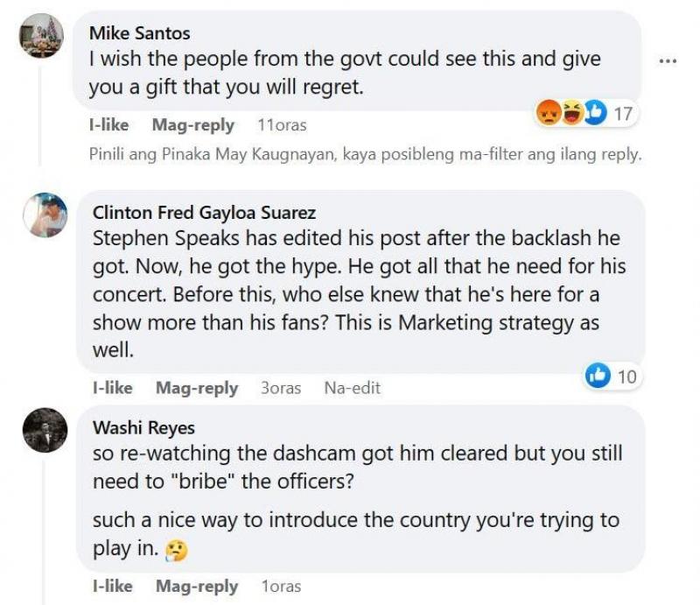Click the 3oras timestamp on Clinton's comment
Screen dimensions: 700x605
(280, 388)
